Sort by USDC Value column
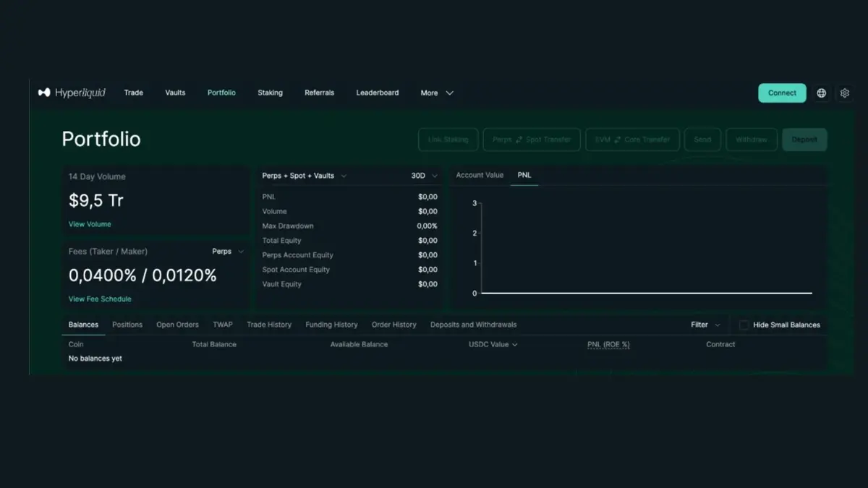The image size is (868, 488). [493, 345]
